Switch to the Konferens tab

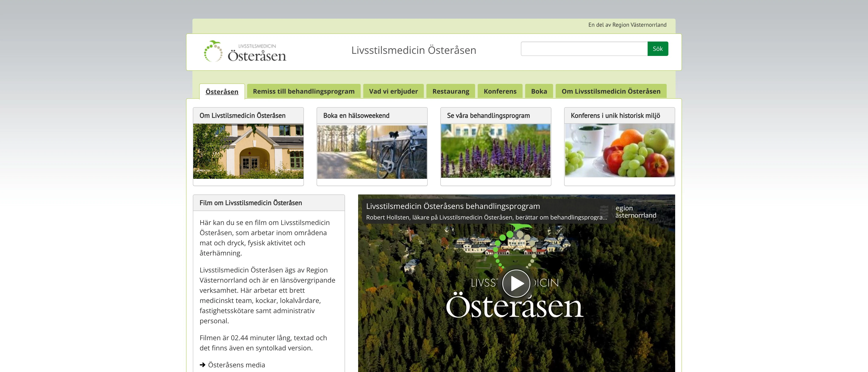click(x=500, y=91)
